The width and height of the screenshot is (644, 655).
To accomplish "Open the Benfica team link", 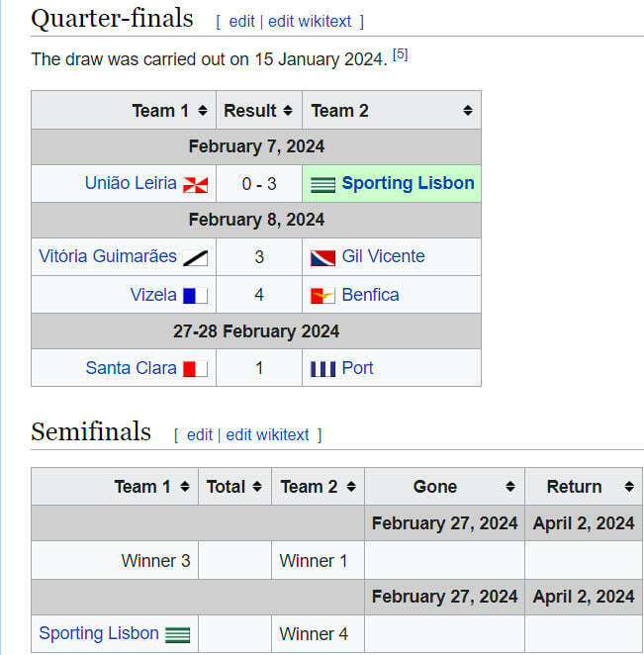I will 370,295.
